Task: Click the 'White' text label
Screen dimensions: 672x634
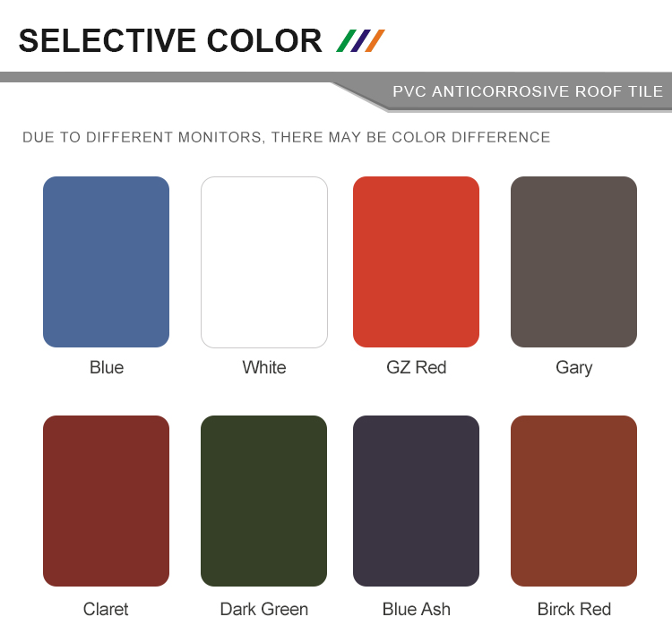Action: pyautogui.click(x=264, y=367)
